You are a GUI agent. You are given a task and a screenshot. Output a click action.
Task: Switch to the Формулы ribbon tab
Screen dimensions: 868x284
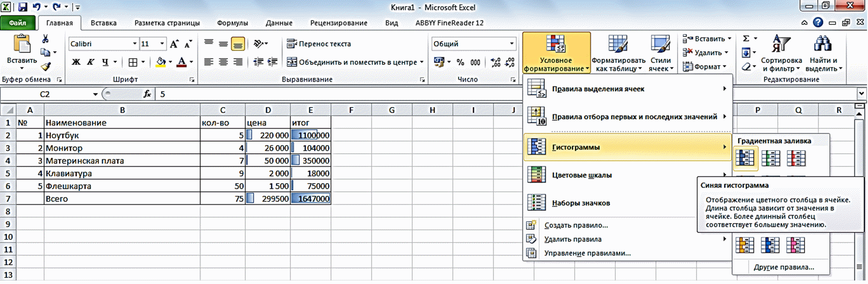pyautogui.click(x=232, y=23)
